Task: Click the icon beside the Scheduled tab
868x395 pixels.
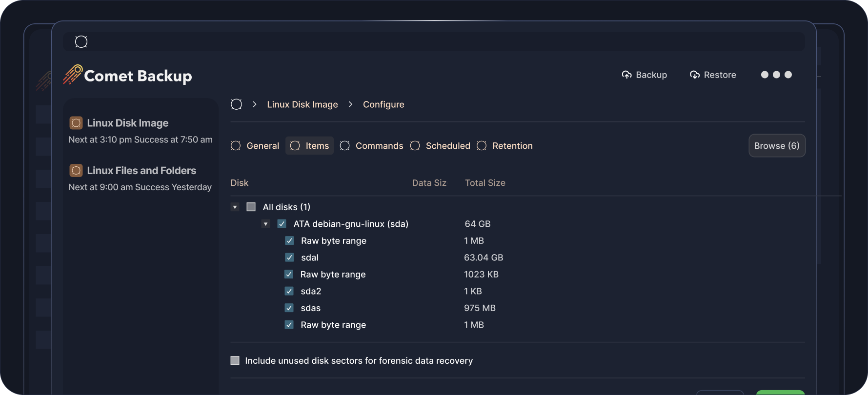Action: click(415, 146)
